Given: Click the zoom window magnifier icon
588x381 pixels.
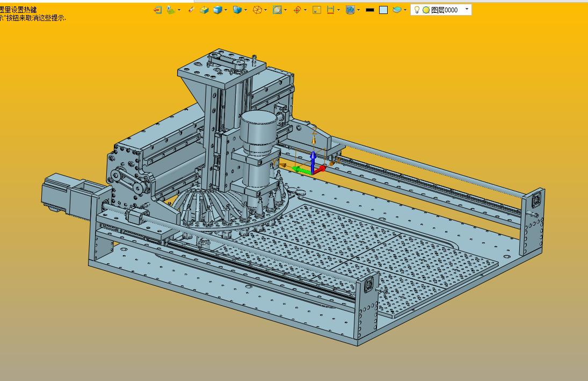Looking at the screenshot, I should pos(277,10).
